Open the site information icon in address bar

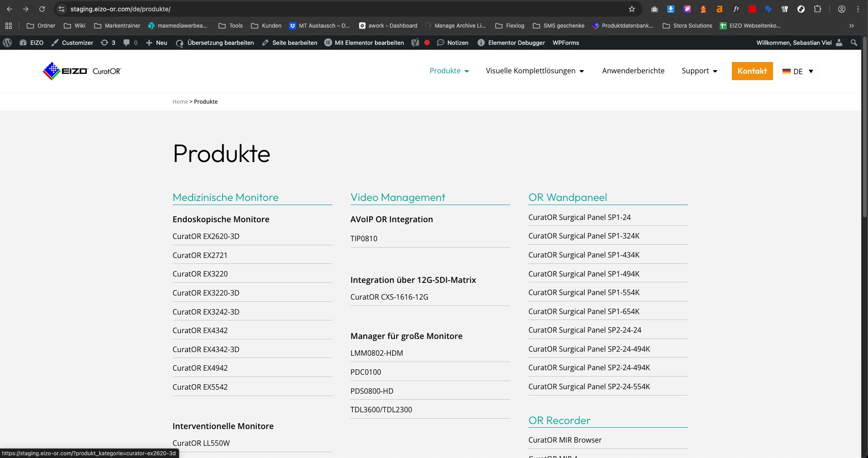62,9
